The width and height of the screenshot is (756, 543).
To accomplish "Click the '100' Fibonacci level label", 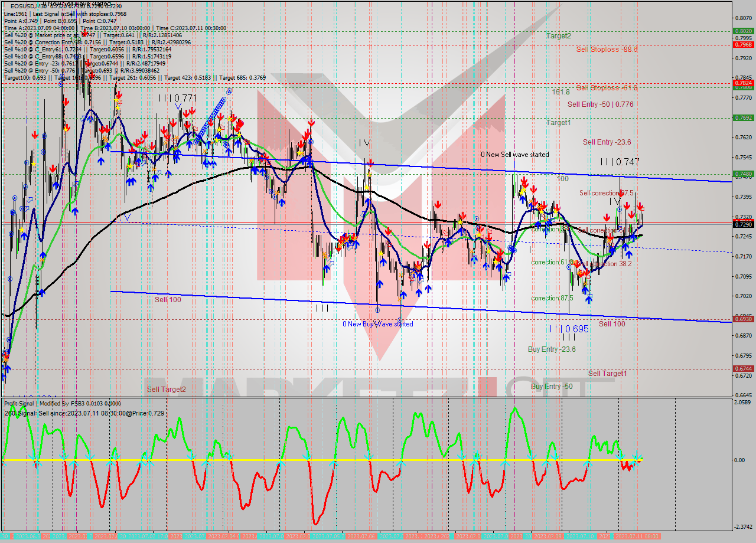I will tap(562, 178).
